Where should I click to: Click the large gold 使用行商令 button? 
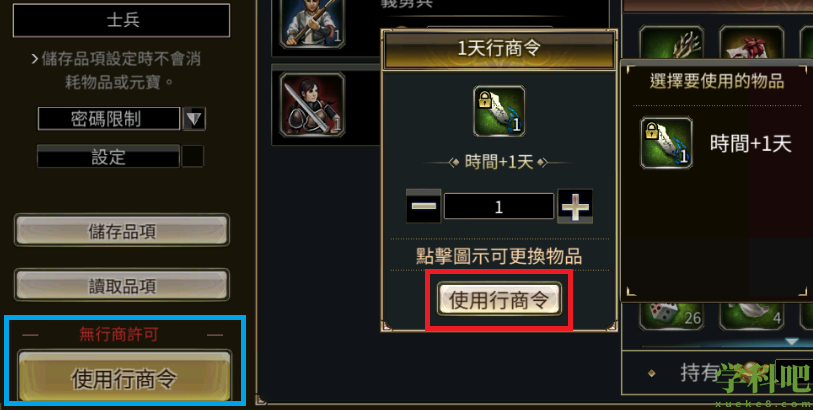tap(124, 378)
